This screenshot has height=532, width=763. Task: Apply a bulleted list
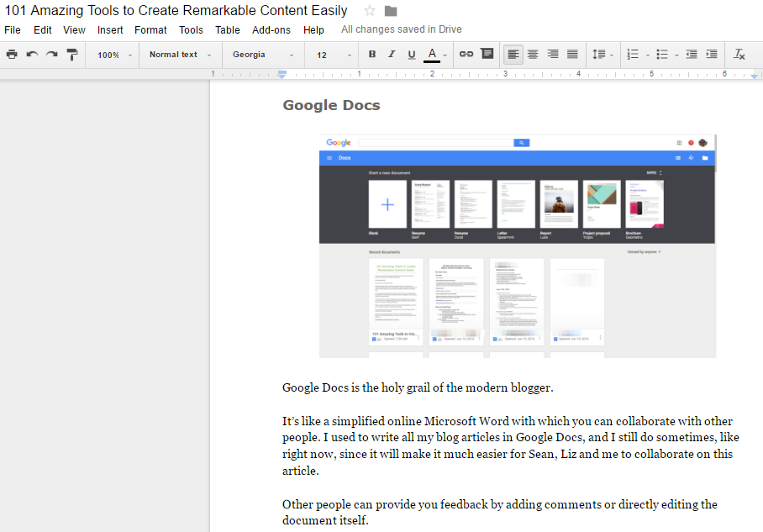(662, 55)
